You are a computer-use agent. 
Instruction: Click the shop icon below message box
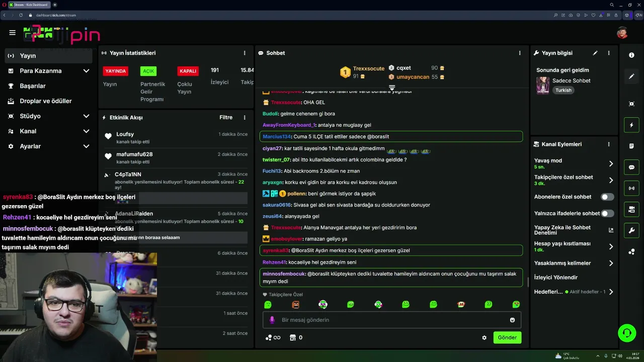[x=293, y=337]
